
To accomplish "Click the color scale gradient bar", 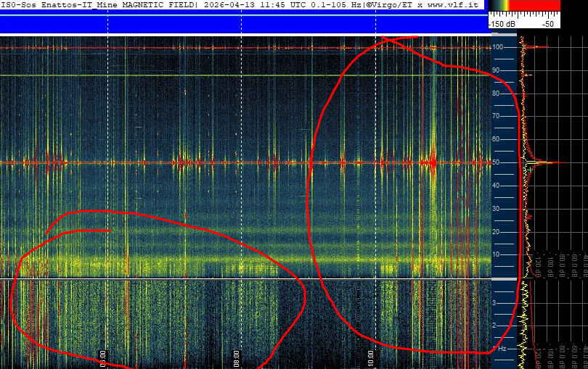I will click(523, 5).
